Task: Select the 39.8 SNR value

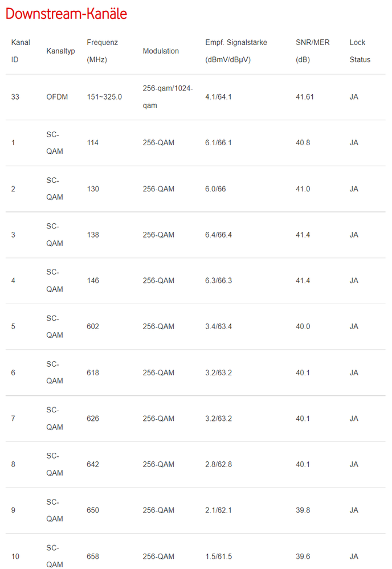Action: (x=303, y=510)
